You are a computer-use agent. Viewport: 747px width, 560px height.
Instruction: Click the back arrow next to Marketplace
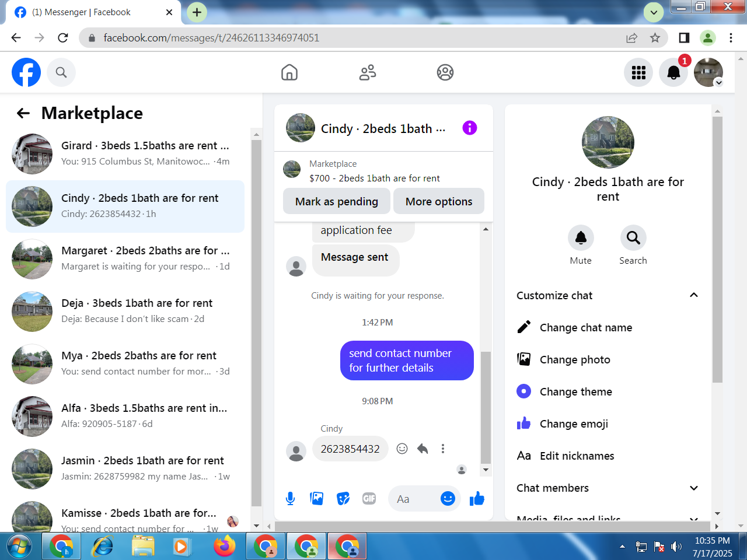pos(23,113)
